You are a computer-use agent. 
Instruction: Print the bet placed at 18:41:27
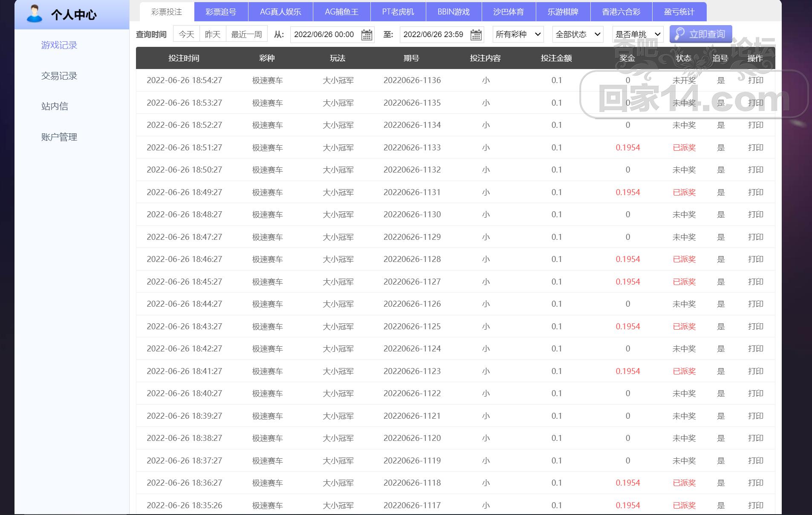(755, 371)
